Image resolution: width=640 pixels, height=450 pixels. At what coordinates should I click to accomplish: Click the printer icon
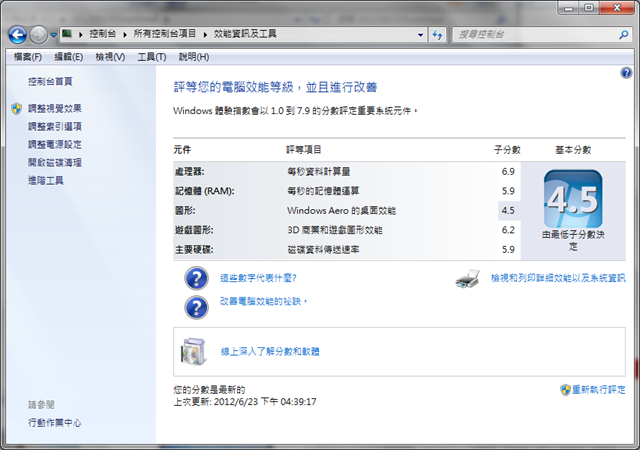467,278
